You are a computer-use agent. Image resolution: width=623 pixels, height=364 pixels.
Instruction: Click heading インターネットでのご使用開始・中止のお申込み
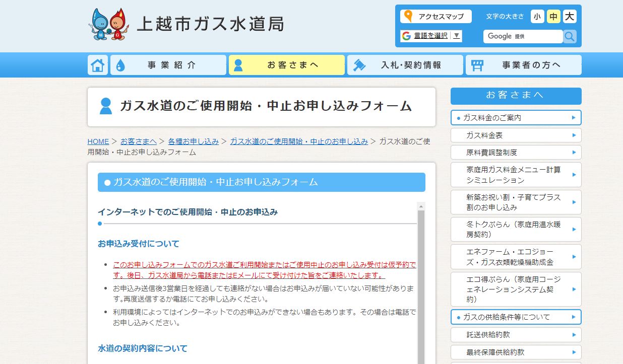pyautogui.click(x=188, y=212)
